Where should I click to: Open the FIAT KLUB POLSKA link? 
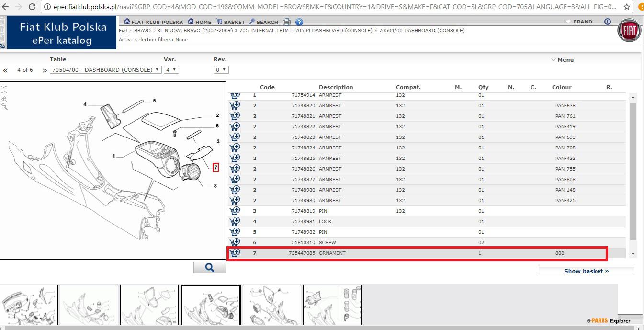click(153, 22)
